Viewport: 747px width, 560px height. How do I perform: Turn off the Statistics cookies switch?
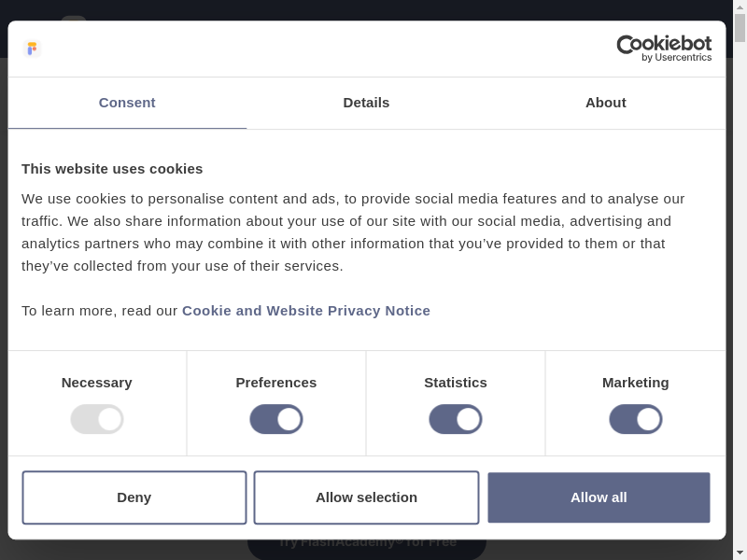(456, 419)
